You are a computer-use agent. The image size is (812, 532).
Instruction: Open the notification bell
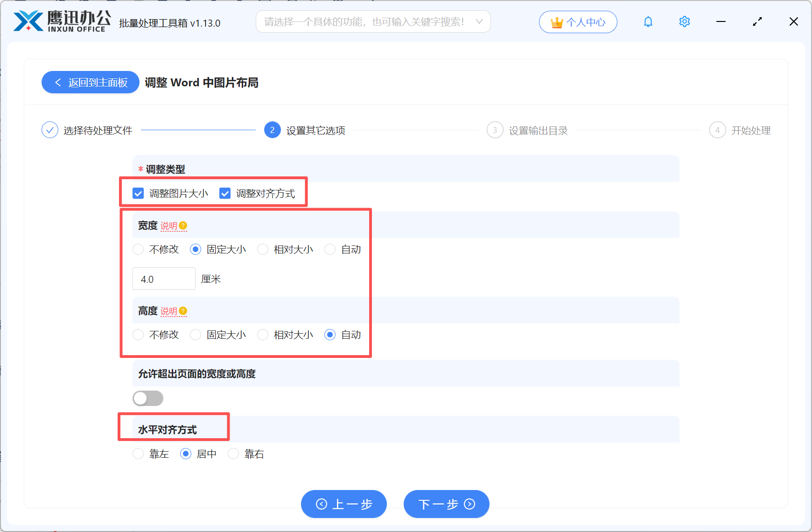648,21
